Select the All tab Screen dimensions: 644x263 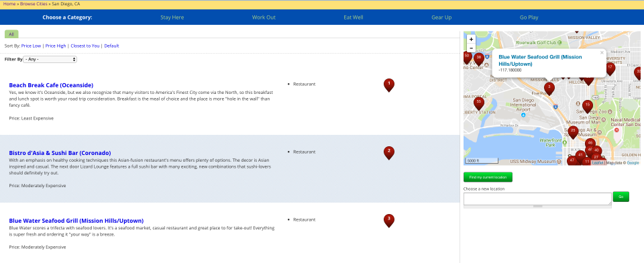[11, 34]
